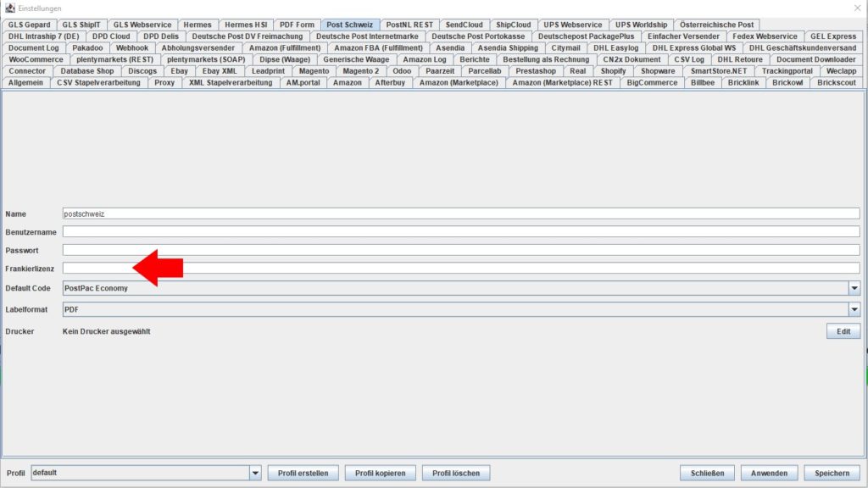Switch to the DHL Retoure tab
The width and height of the screenshot is (868, 488).
point(739,60)
